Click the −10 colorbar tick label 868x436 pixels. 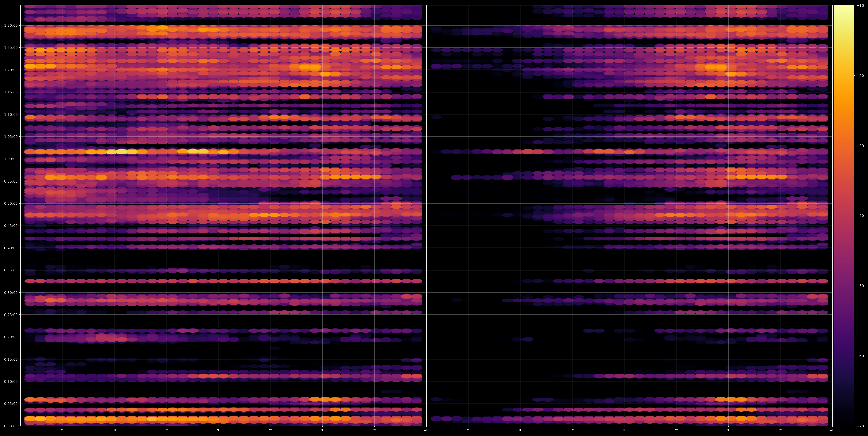click(x=860, y=5)
